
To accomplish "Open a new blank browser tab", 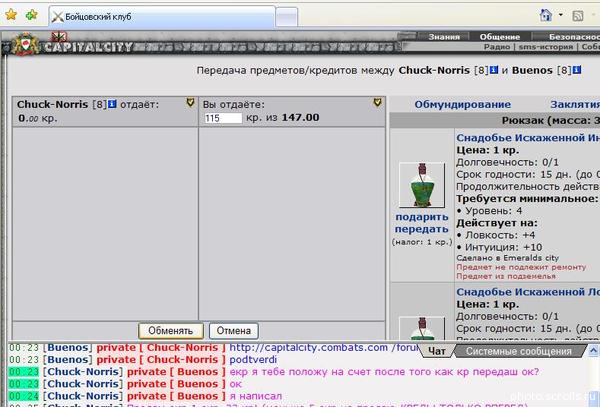I will 286,18.
